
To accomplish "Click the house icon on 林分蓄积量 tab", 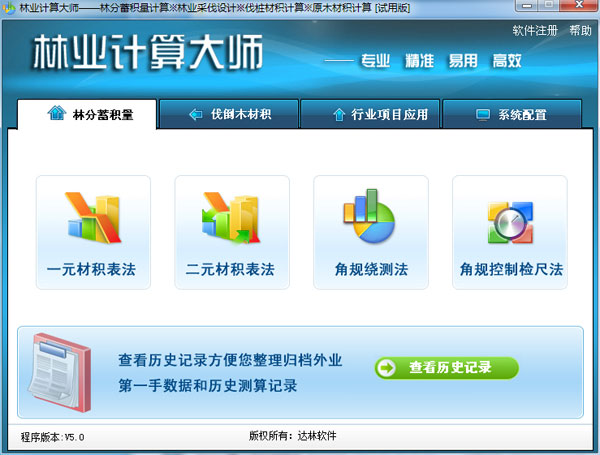I will (57, 113).
